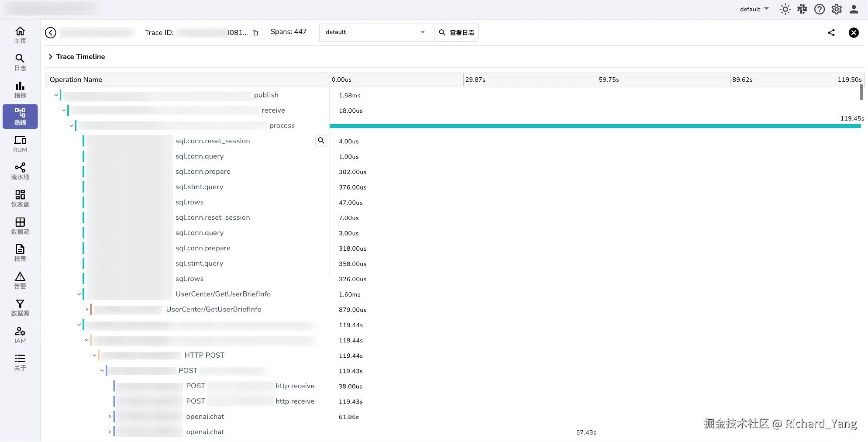Viewport: 868px width, 442px height.
Task: Click the Operation Name column header
Action: click(76, 79)
